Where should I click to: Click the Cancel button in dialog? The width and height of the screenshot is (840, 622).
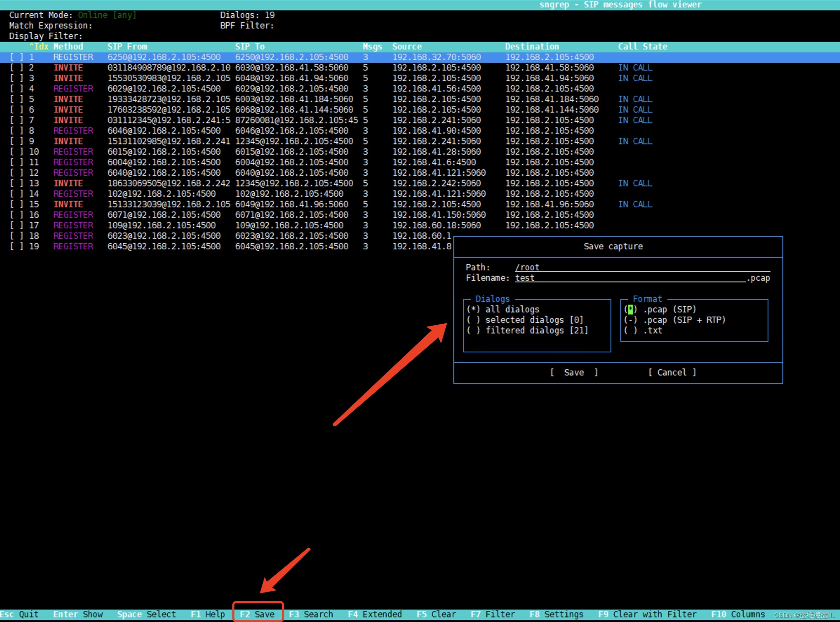pos(672,372)
